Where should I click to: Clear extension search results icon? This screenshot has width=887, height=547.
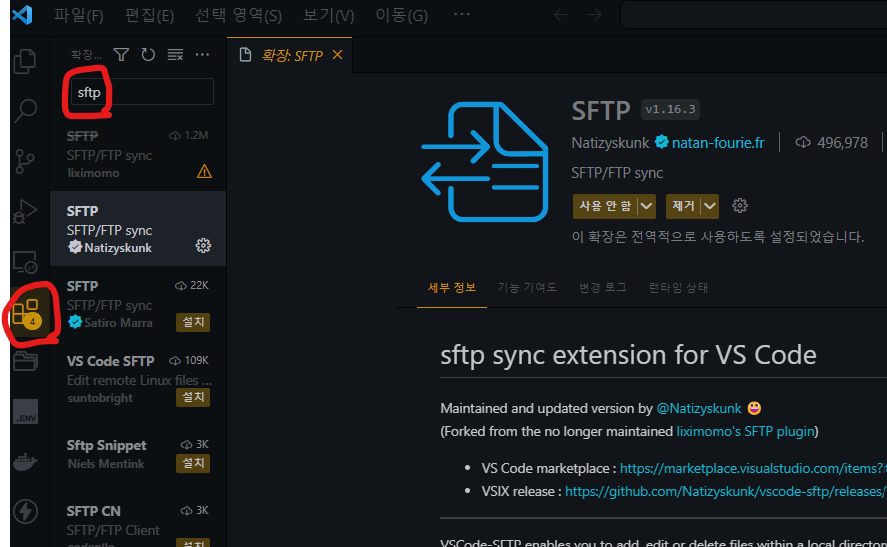pyautogui.click(x=175, y=54)
